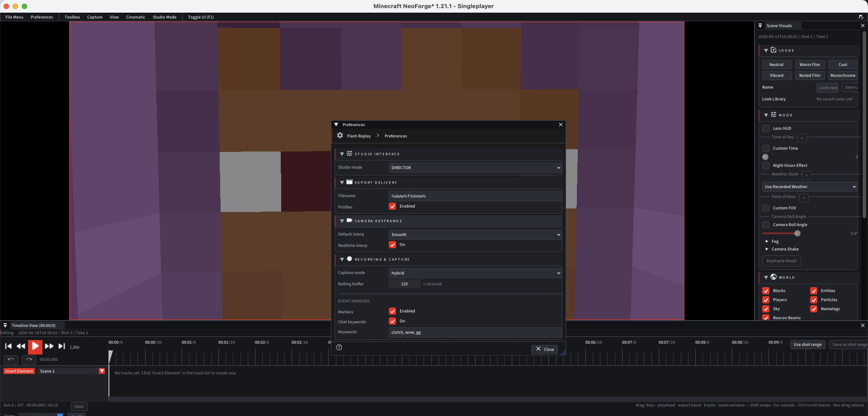The image size is (868, 416).
Task: Jump to timeline start with skip-back icon
Action: [8, 346]
